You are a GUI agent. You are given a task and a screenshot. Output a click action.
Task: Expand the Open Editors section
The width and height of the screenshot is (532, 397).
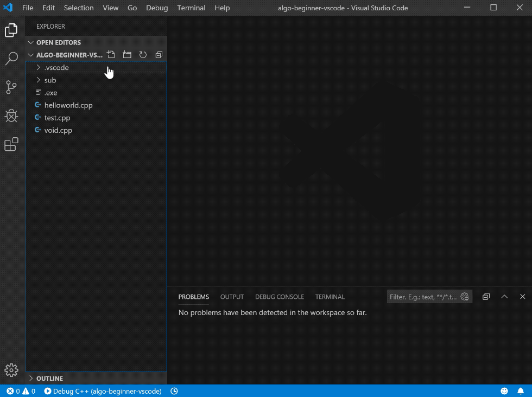58,42
